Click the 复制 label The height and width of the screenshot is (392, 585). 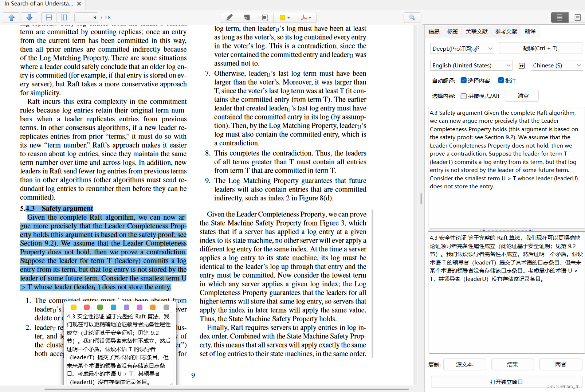point(434,365)
